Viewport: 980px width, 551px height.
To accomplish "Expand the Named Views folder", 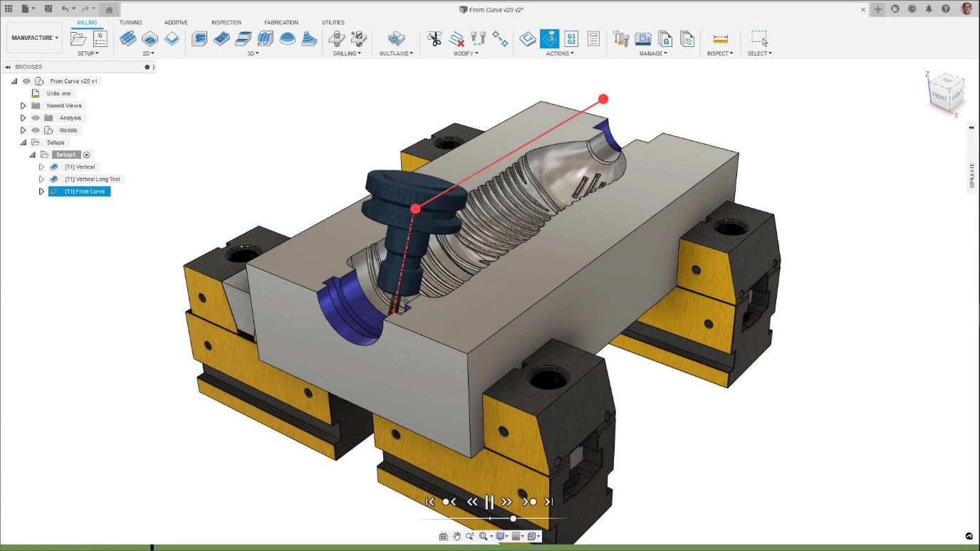I will point(23,105).
